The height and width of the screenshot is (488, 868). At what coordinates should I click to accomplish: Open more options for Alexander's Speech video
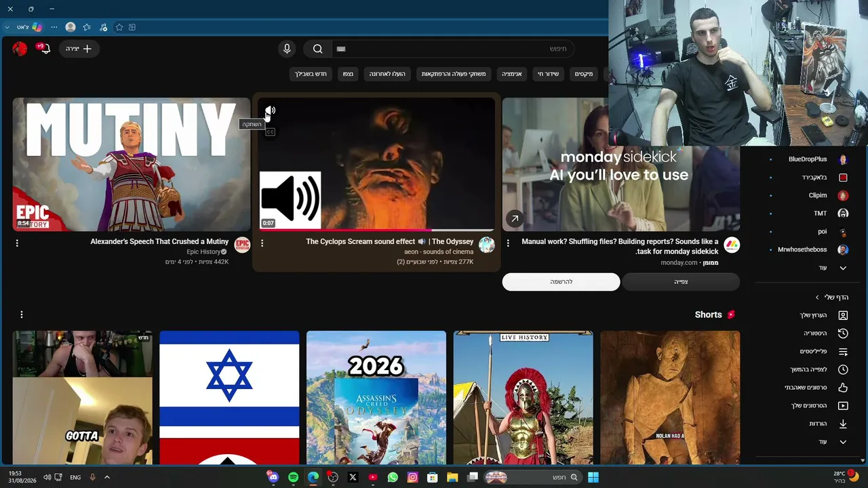[x=17, y=243]
